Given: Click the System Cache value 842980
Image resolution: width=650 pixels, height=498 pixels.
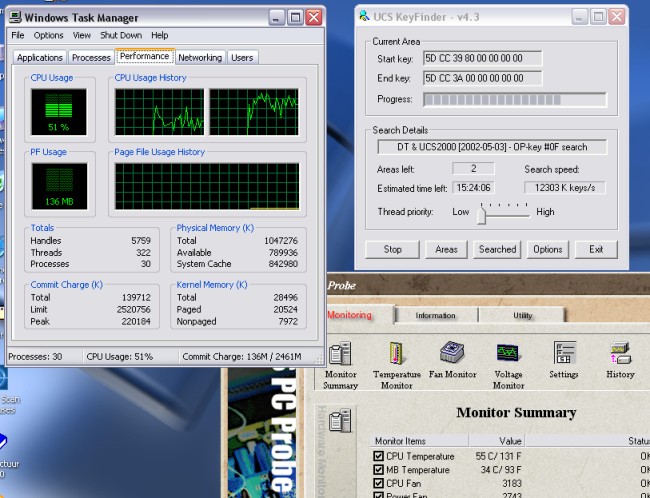Looking at the screenshot, I should 283,264.
